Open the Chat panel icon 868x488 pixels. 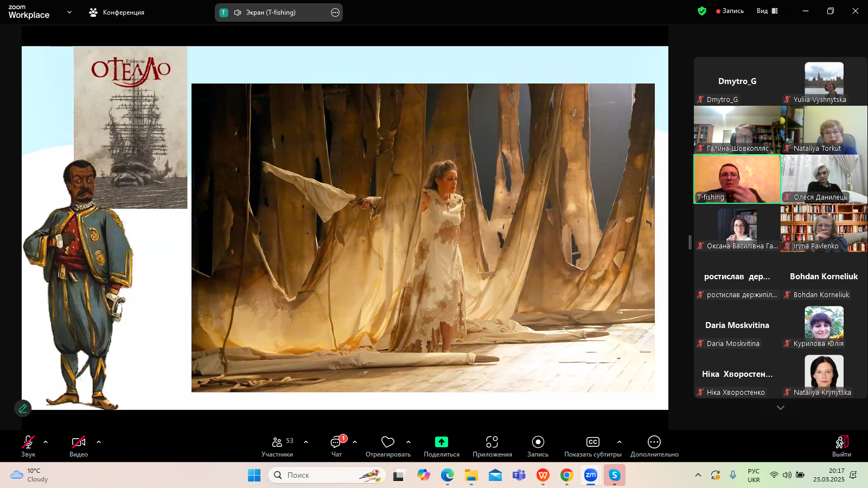(x=336, y=443)
